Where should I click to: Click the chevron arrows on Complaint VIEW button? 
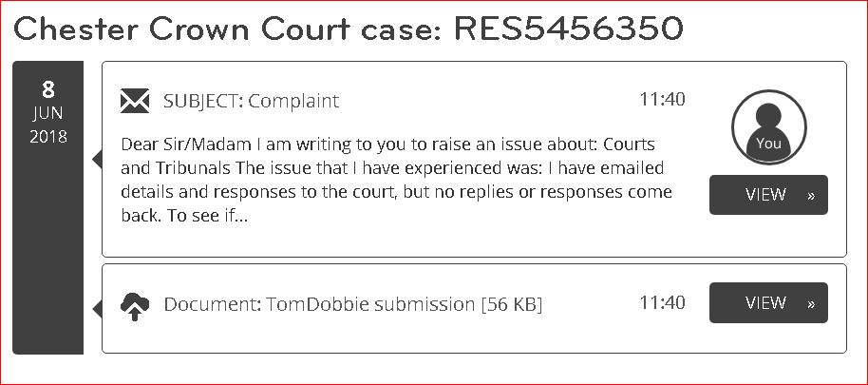pos(811,196)
